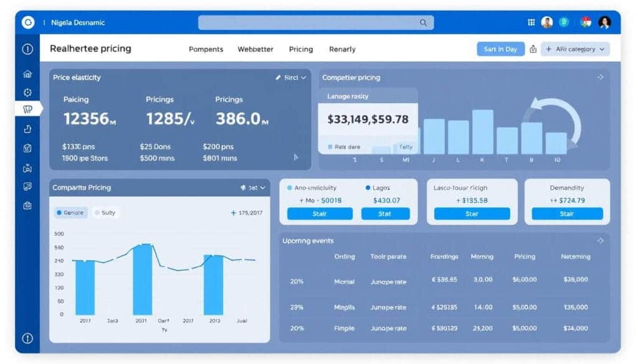Click the pencil edit icon in Price elasticity
The height and width of the screenshot is (364, 638).
[x=279, y=77]
